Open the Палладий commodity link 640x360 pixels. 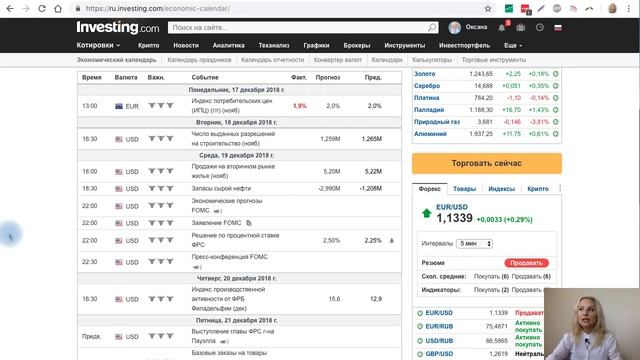tap(429, 110)
